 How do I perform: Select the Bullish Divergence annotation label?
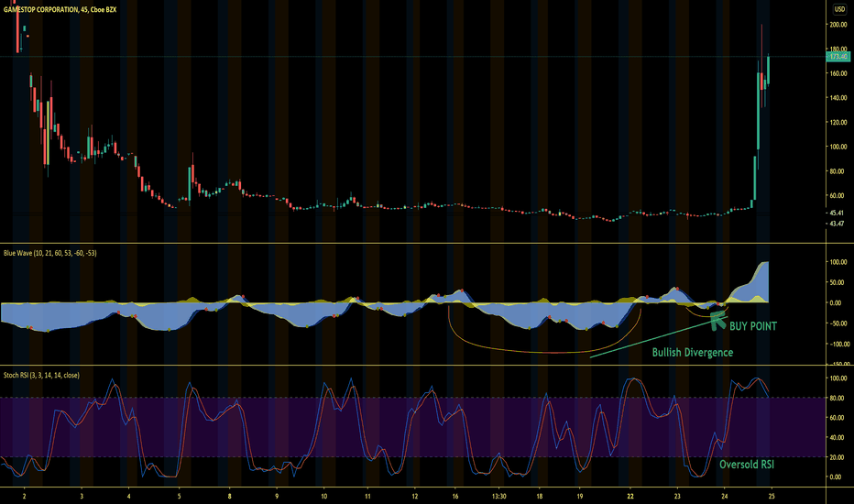[x=693, y=353]
